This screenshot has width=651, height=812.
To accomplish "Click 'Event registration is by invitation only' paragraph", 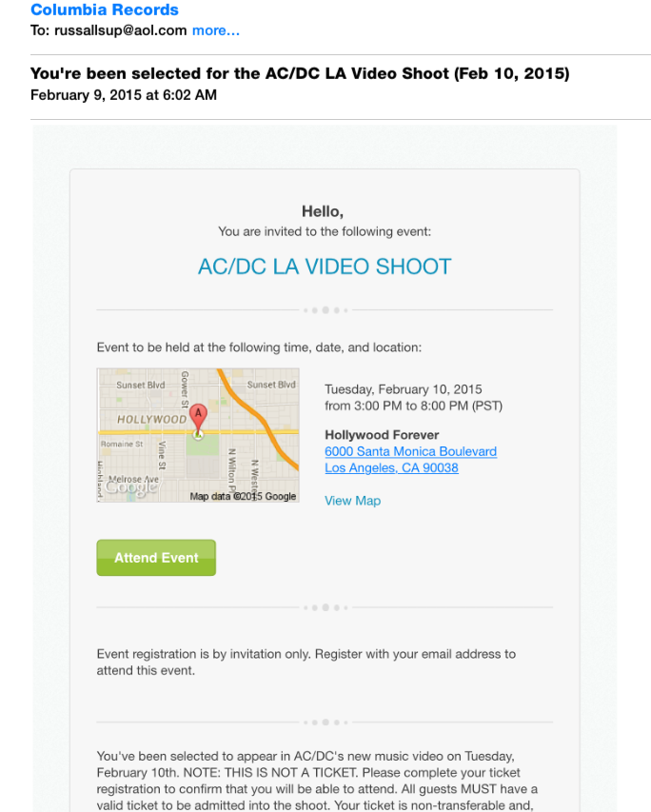I will pyautogui.click(x=306, y=663).
